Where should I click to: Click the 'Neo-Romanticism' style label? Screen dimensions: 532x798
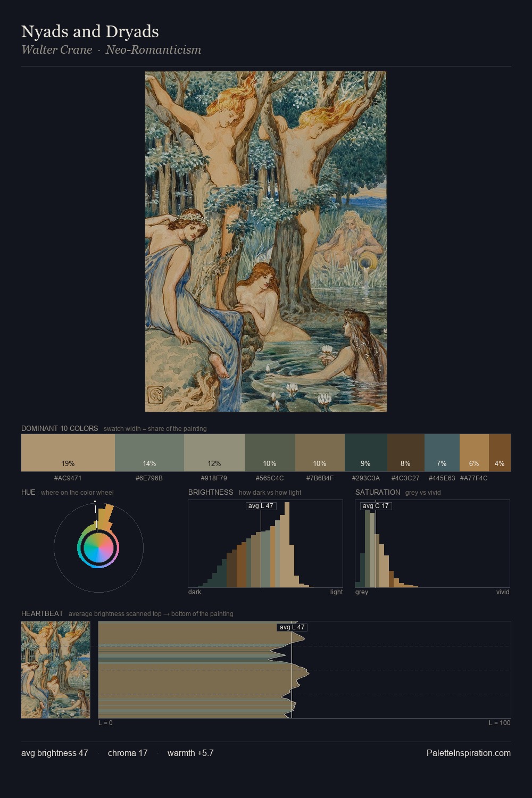coord(153,50)
